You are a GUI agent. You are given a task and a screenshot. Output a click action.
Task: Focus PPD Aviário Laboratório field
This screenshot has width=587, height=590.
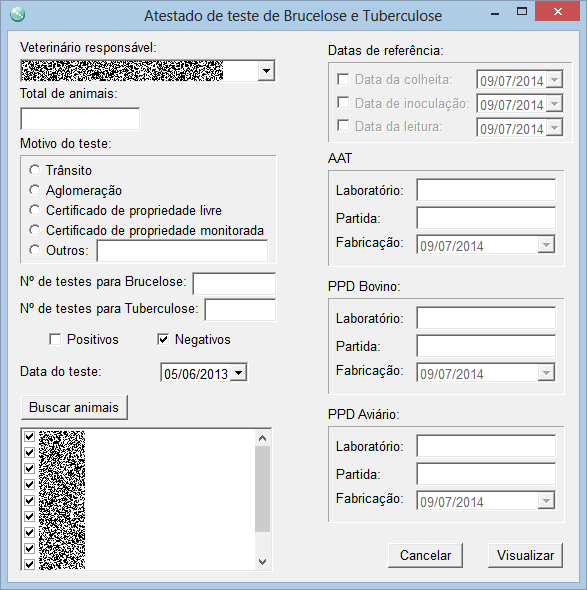[486, 446]
